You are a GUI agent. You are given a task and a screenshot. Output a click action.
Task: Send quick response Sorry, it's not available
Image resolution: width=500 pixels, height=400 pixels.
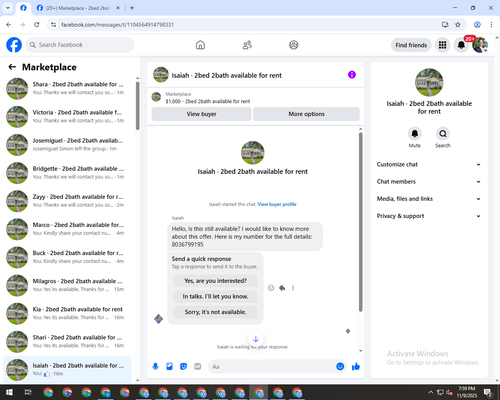point(215,312)
